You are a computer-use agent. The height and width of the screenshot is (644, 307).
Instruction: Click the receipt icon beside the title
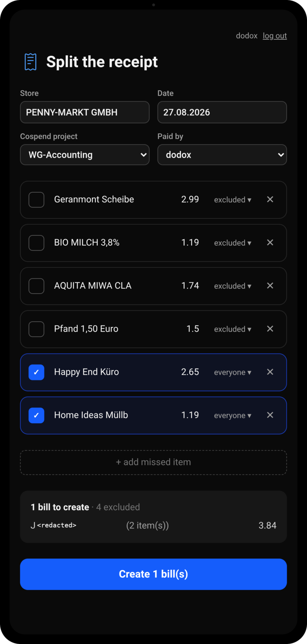(31, 62)
